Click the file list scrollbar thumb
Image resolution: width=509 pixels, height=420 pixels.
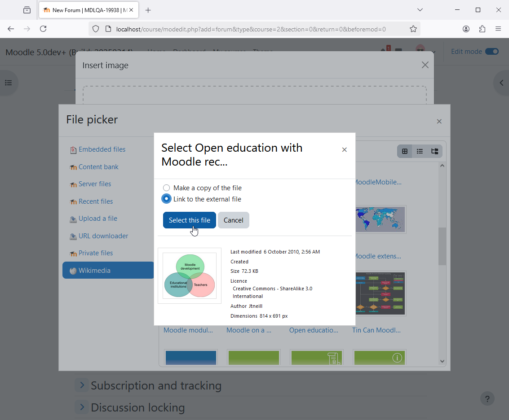(x=442, y=246)
